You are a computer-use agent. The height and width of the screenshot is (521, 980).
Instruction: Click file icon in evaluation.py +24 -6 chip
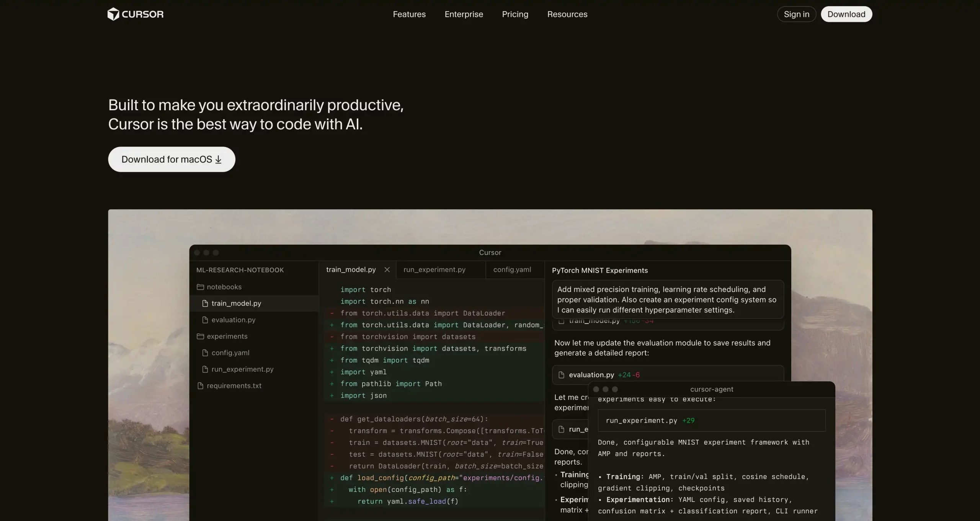coord(562,375)
